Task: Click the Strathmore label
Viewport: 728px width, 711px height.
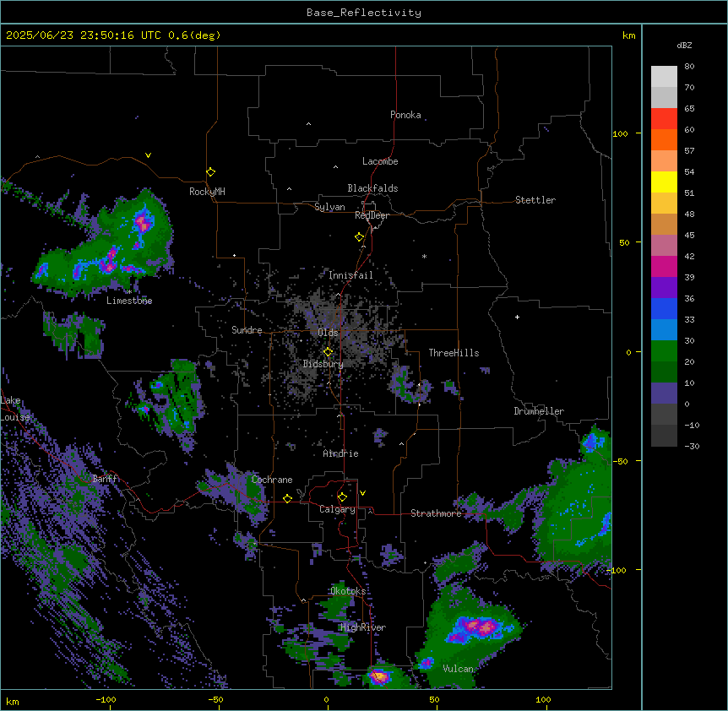Action: click(x=436, y=513)
